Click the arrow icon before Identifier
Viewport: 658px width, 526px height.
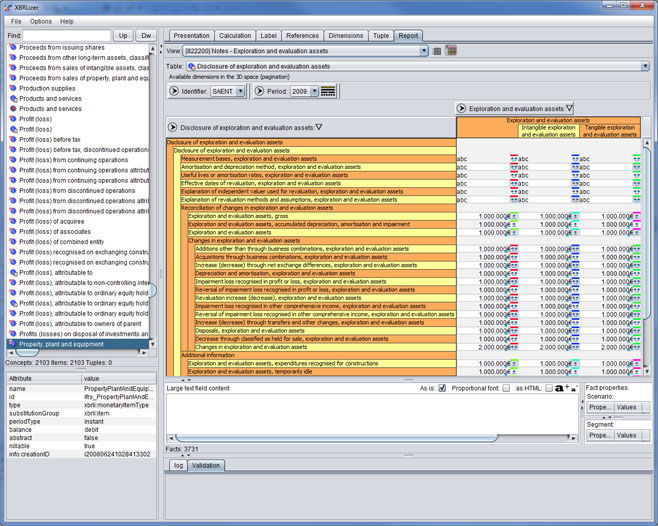tap(174, 91)
